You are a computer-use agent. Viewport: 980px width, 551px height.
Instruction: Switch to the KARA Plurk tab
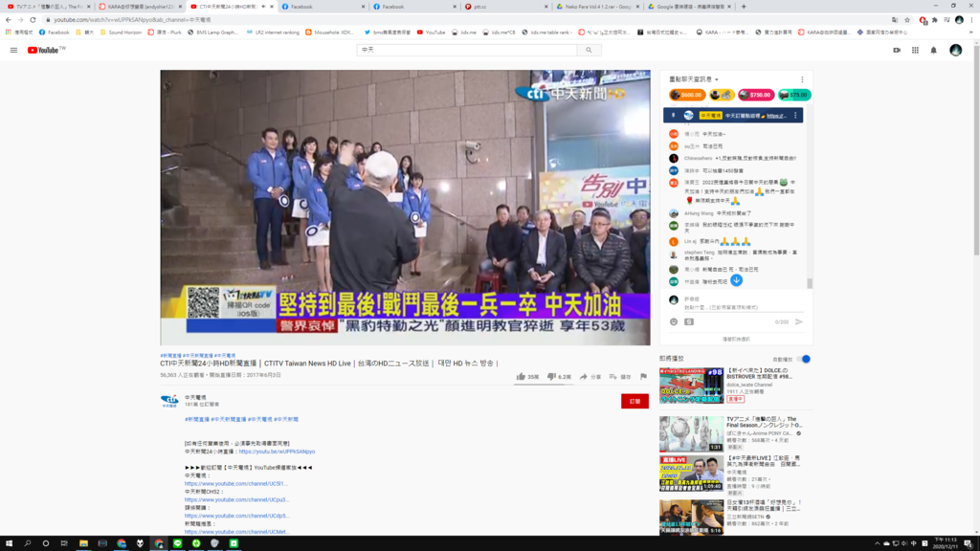pyautogui.click(x=141, y=7)
